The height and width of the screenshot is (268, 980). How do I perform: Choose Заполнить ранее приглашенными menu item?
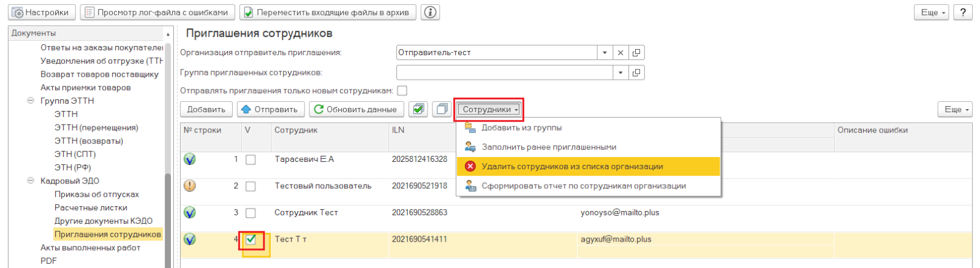pos(549,147)
